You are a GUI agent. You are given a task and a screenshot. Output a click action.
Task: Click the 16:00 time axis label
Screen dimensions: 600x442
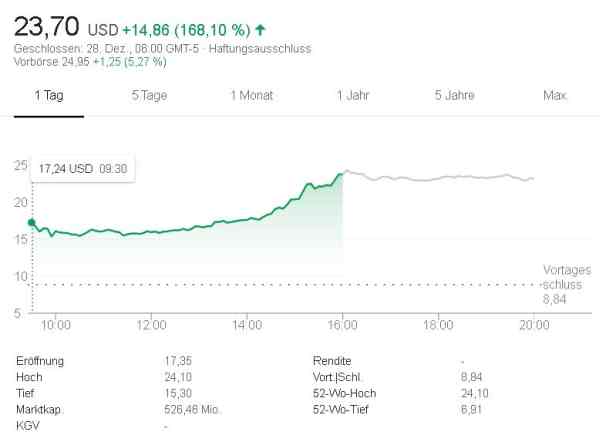pos(342,325)
